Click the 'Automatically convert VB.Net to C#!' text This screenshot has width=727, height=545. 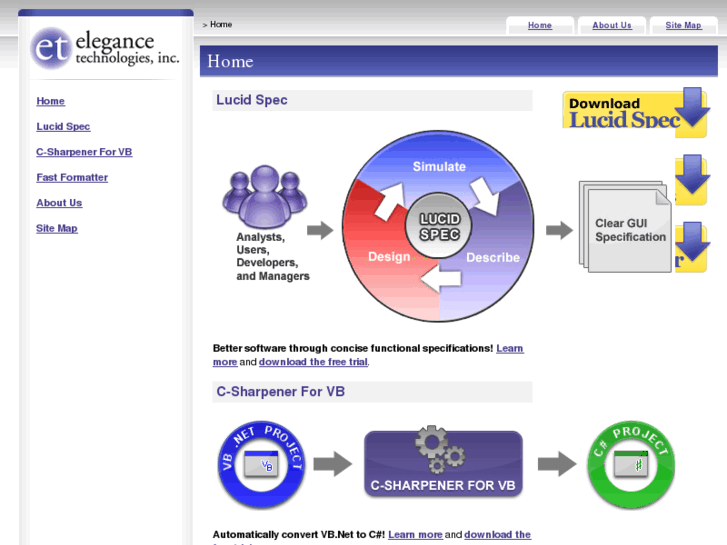[x=299, y=535]
